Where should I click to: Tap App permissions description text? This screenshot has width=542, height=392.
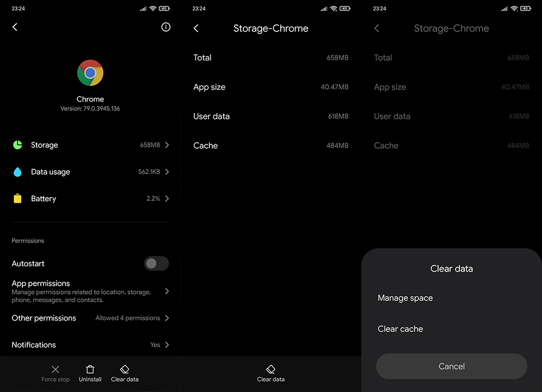(81, 296)
